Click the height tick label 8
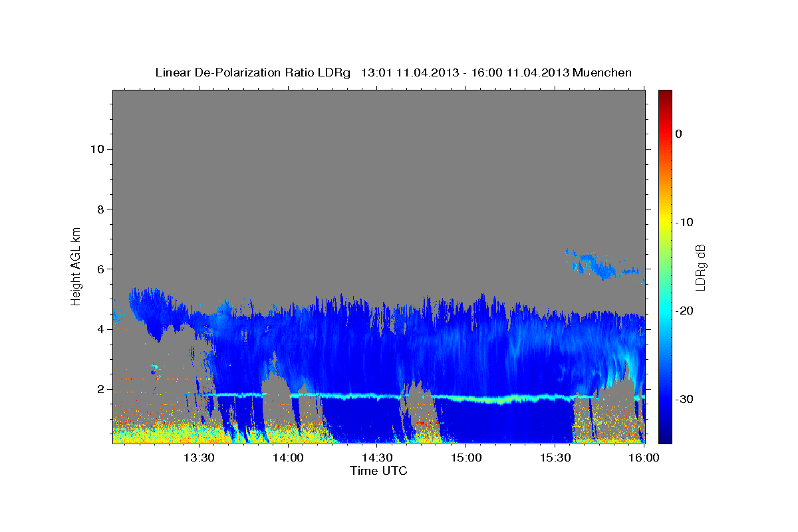The image size is (798, 532). (100, 209)
